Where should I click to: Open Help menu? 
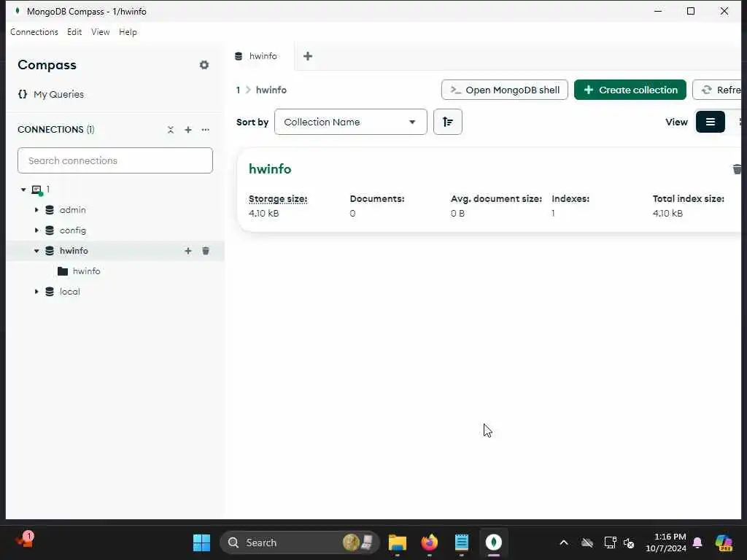tap(128, 32)
